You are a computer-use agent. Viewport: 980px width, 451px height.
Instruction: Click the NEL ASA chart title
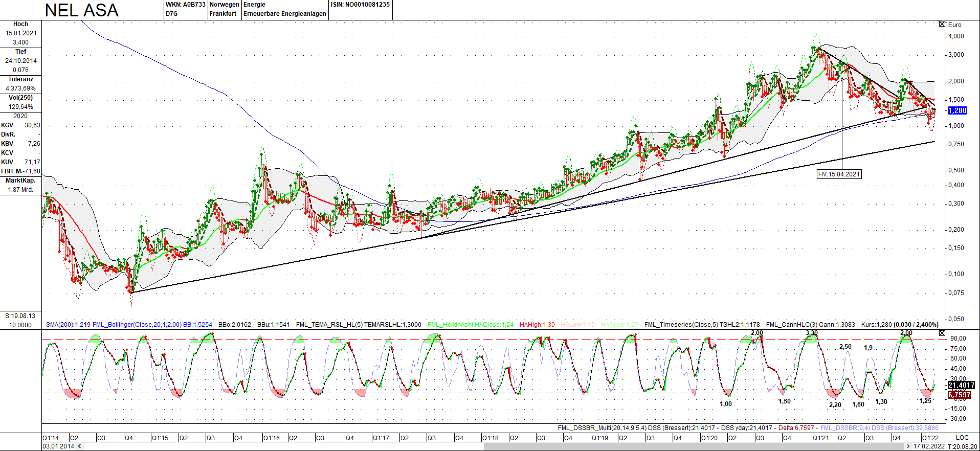click(x=82, y=10)
